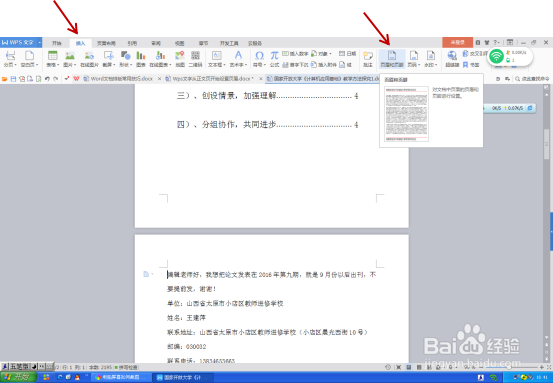Screen dimensions: 553x383
Task: Click the 插入数字 insert number button
Action: coord(295,54)
